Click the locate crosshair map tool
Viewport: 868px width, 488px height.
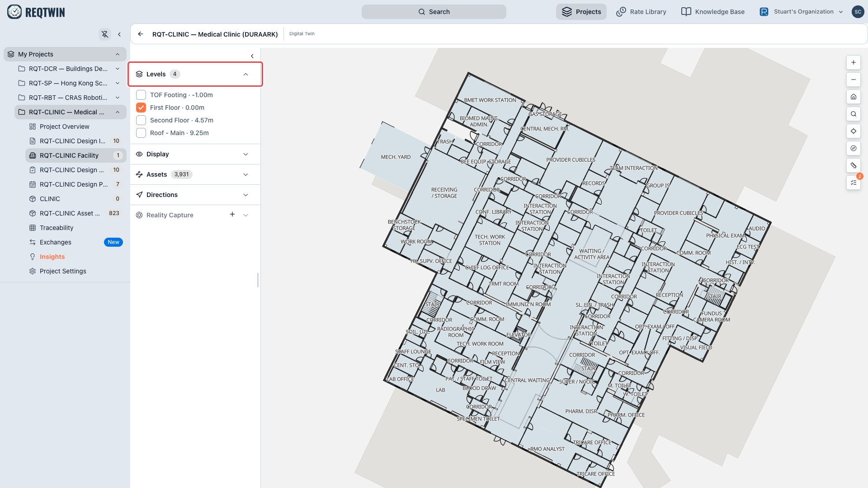click(x=854, y=131)
